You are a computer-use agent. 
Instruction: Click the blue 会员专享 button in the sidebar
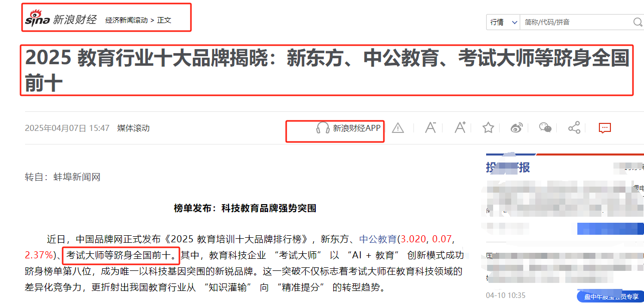pyautogui.click(x=612, y=297)
